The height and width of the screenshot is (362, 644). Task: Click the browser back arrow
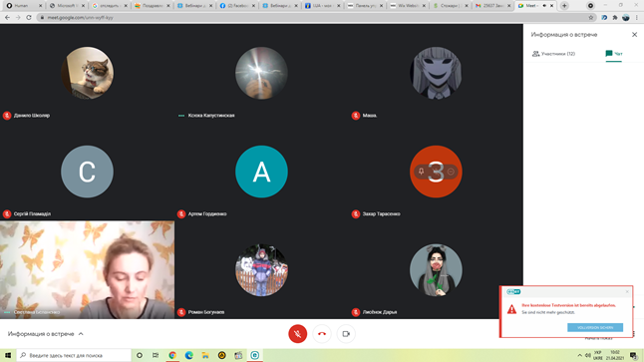tap(7, 17)
